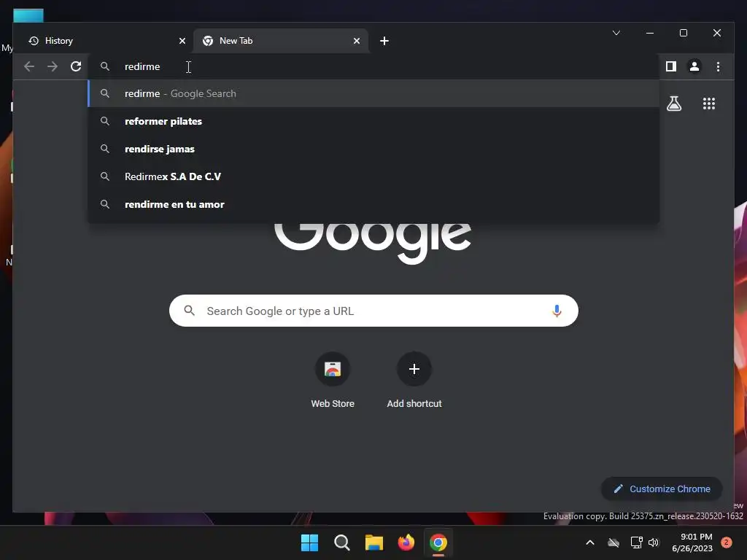This screenshot has height=560, width=747.
Task: Click the Customize Chrome button
Action: pos(662,489)
